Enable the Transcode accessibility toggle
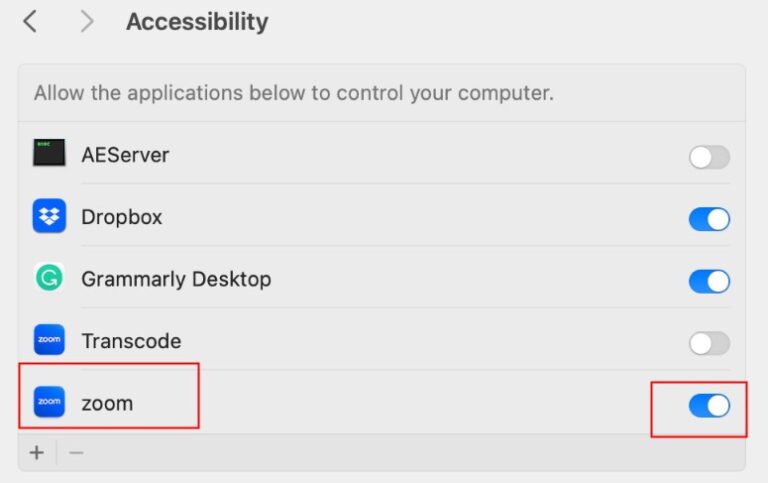Image resolution: width=768 pixels, height=483 pixels. point(709,343)
